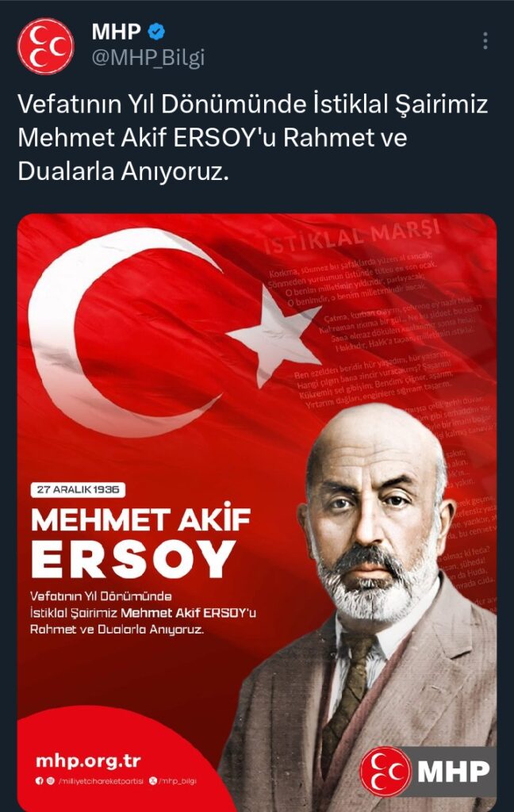Visit the @MHP_Bilgi handle
The width and height of the screenshot is (514, 812).
148,57
